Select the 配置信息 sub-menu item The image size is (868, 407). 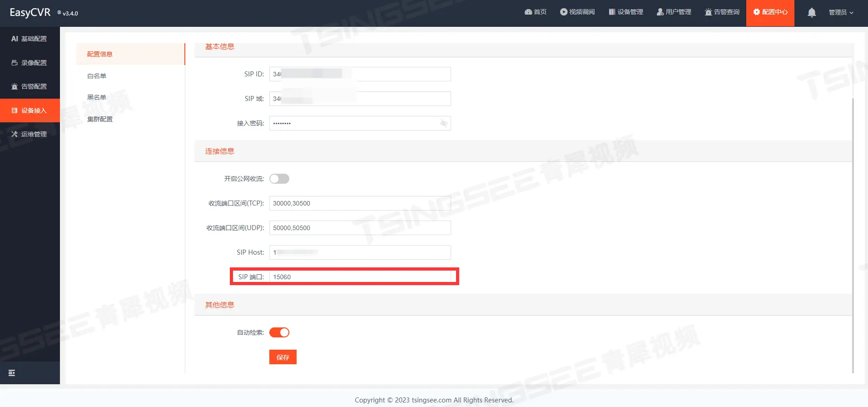point(131,54)
